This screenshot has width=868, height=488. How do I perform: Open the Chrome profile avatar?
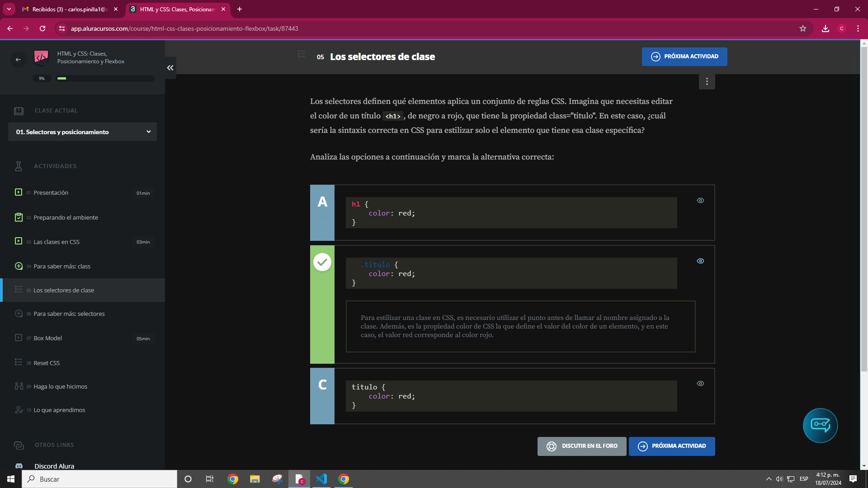point(842,28)
